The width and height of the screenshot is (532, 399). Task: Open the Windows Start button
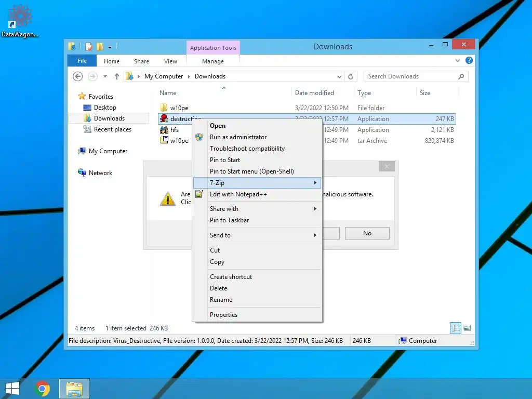click(12, 389)
